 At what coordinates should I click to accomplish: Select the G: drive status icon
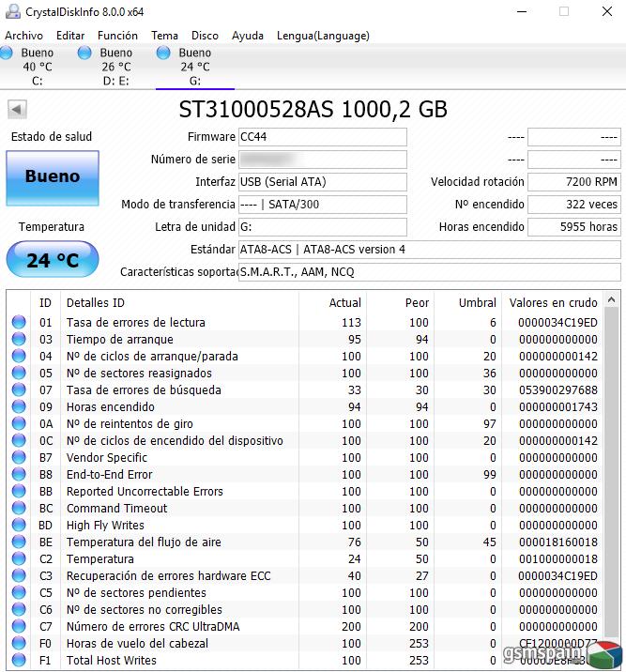pyautogui.click(x=163, y=53)
